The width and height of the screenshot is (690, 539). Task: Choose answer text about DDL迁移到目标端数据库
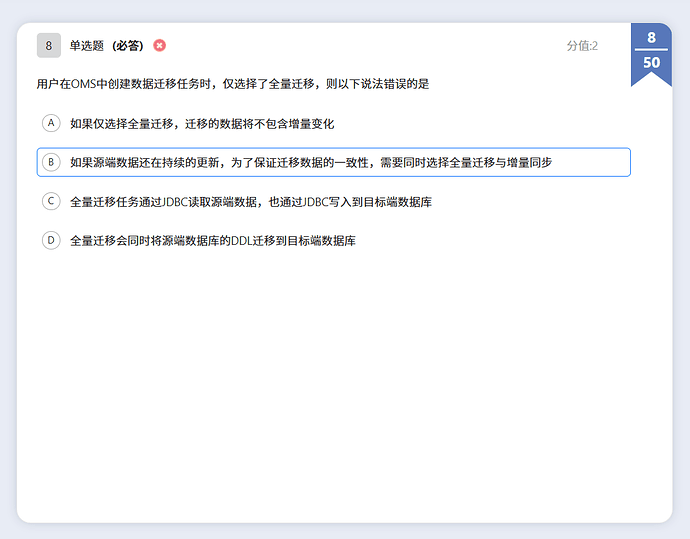213,241
